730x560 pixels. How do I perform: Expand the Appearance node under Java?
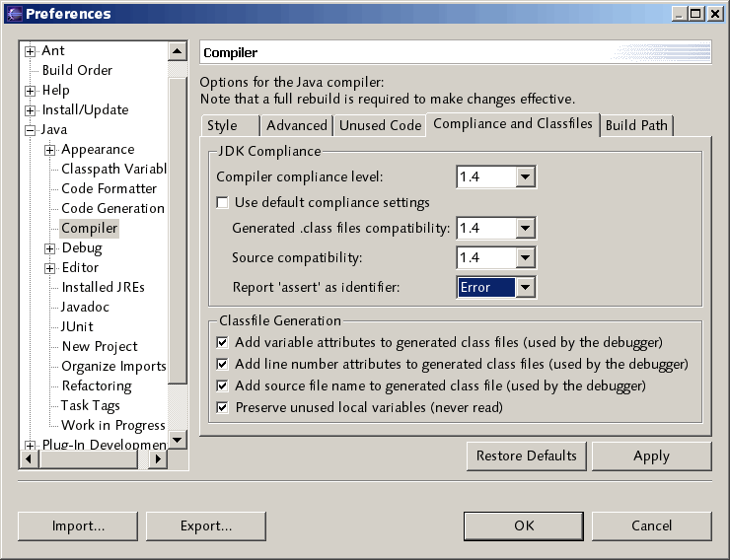point(50,150)
